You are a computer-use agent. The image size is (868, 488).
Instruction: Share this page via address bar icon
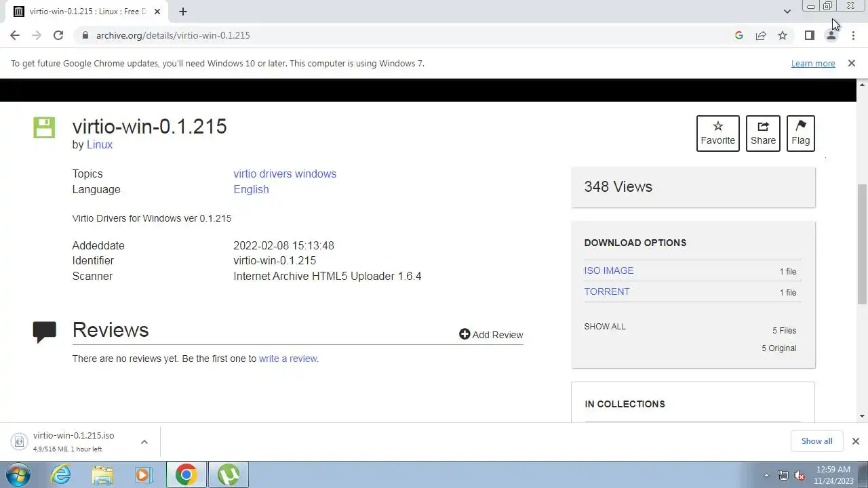pyautogui.click(x=761, y=35)
